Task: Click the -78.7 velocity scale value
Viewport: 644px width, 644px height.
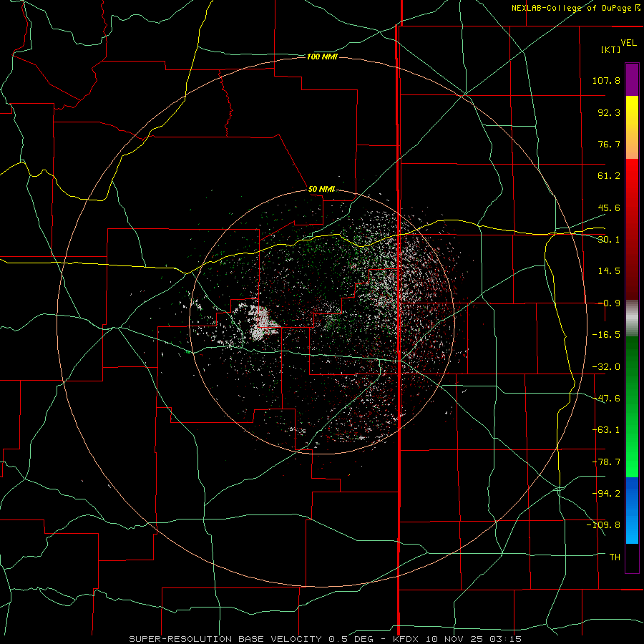Action: [606, 462]
